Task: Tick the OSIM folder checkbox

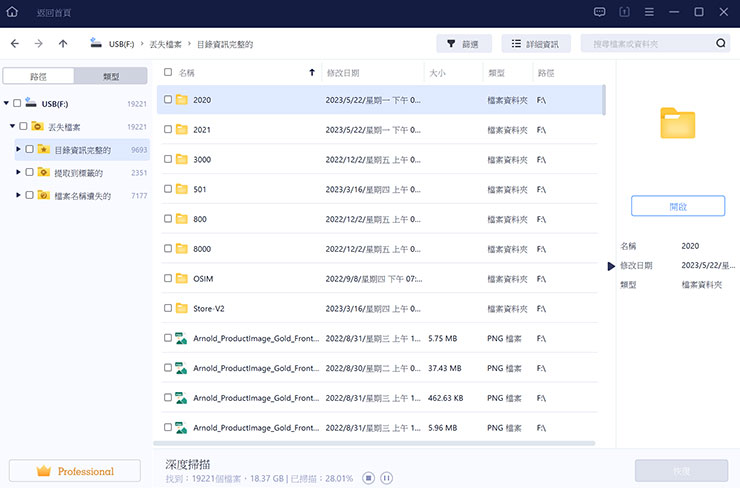Action: (x=168, y=279)
